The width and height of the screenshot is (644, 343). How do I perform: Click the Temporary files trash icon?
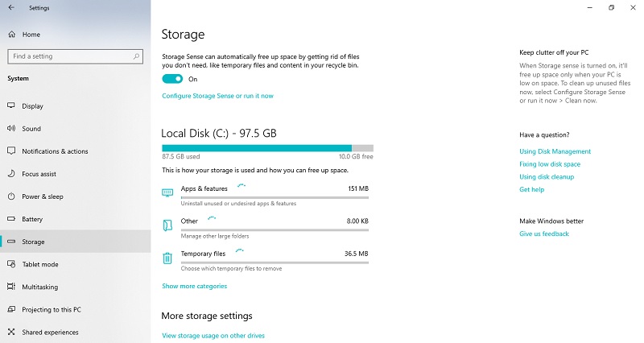point(167,258)
